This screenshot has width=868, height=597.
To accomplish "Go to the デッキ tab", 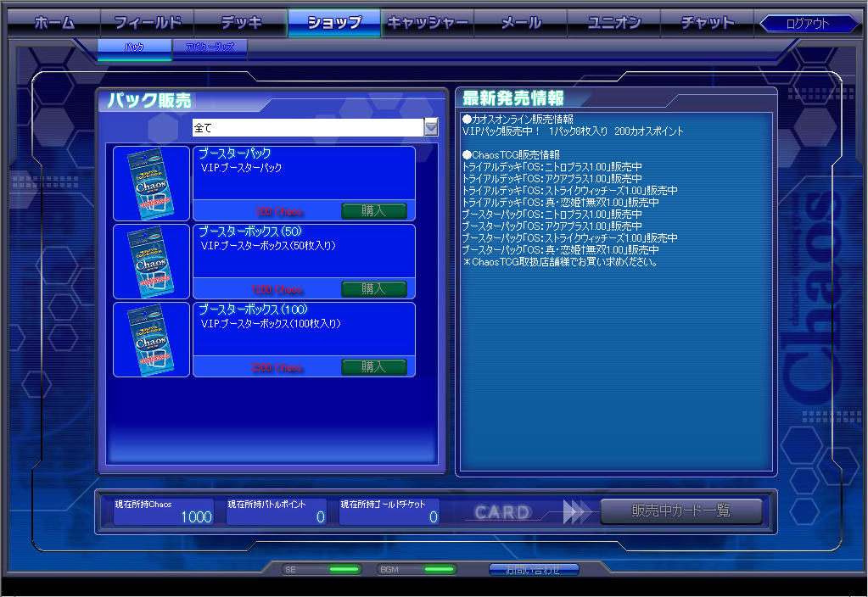I will 241,23.
